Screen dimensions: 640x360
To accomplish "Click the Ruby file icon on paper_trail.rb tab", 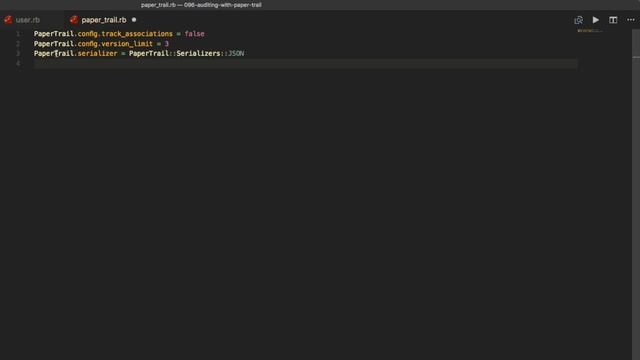I will click(73, 20).
